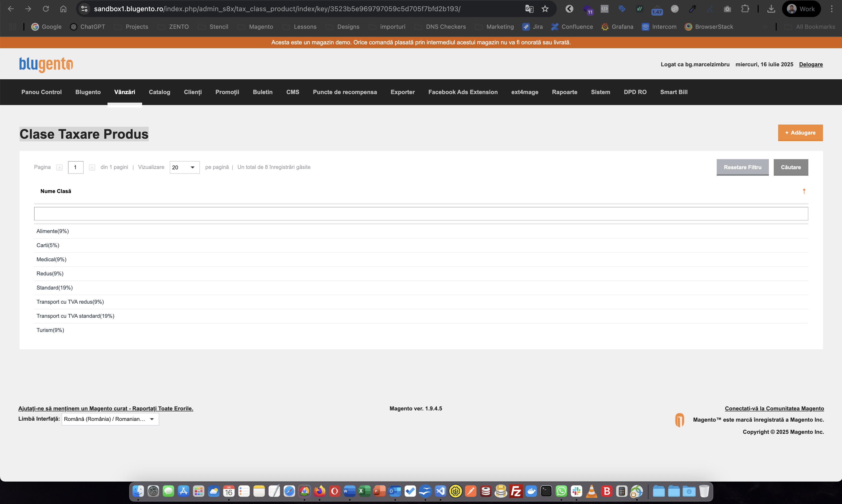Go to previous page arrow in pagination
Image resolution: width=842 pixels, height=504 pixels.
tap(59, 167)
